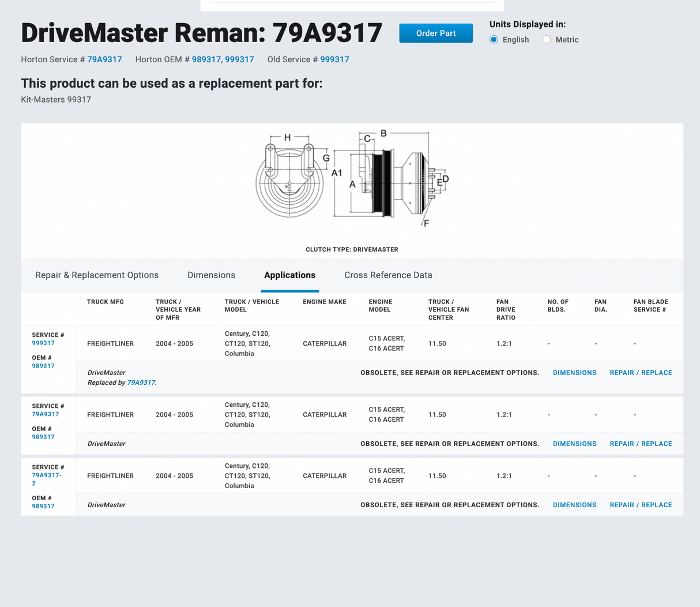Open OEM 989317 link in 999317 row
This screenshot has width=700, height=607.
point(43,366)
